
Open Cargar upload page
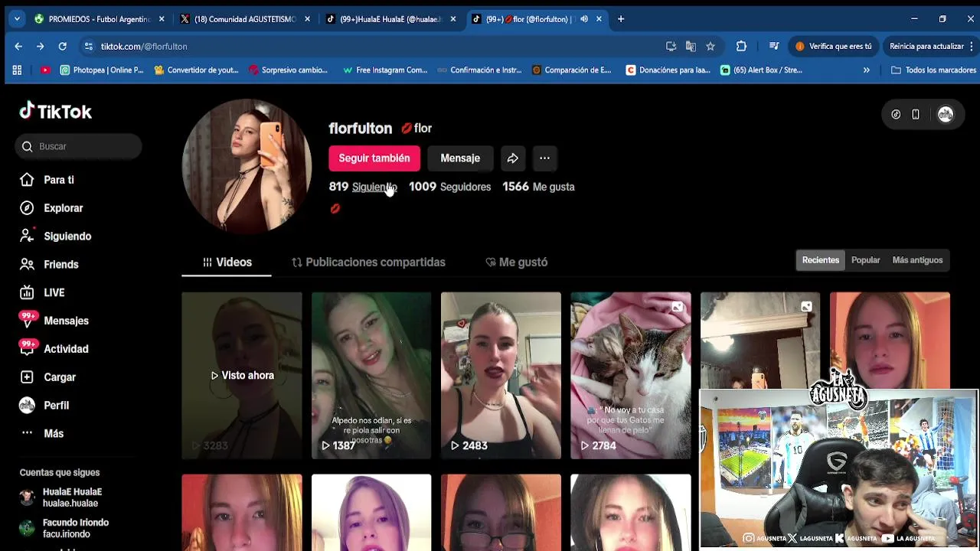click(x=47, y=377)
